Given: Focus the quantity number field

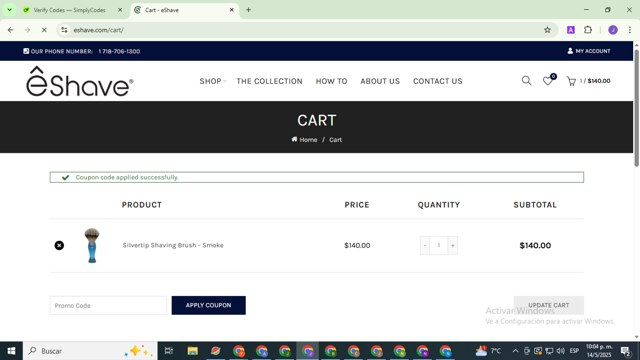Looking at the screenshot, I should pyautogui.click(x=439, y=245).
